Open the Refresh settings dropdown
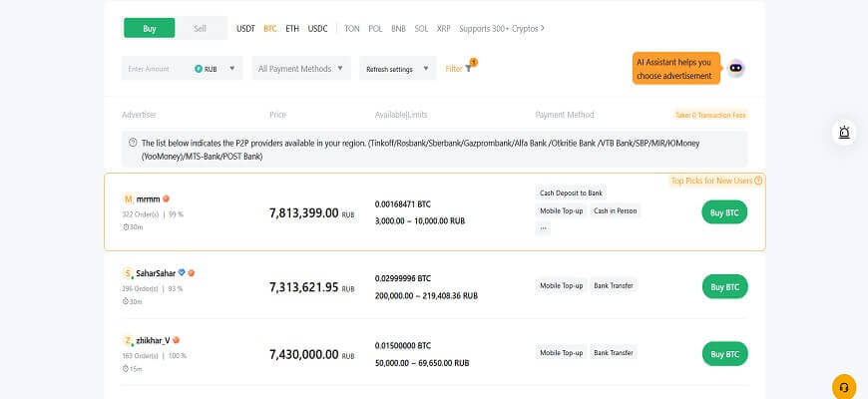The width and height of the screenshot is (868, 399). (x=397, y=69)
